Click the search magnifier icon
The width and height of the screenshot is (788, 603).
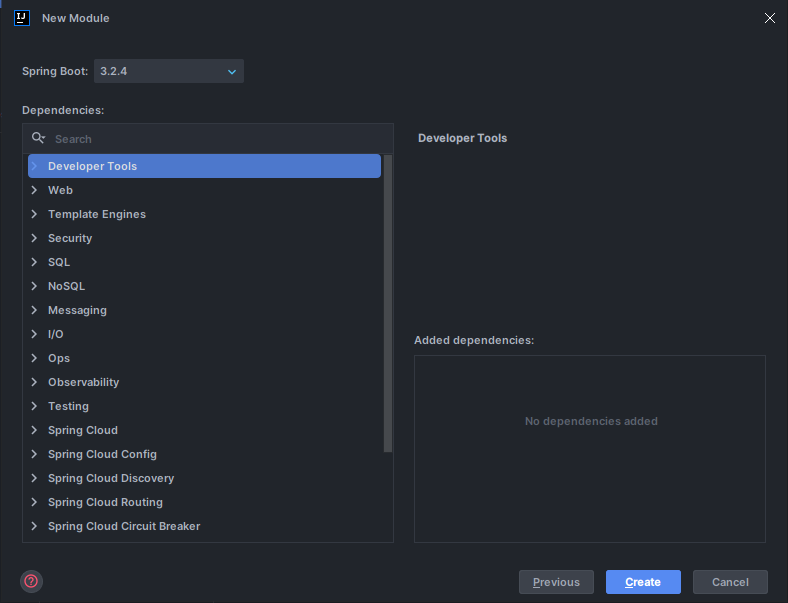click(38, 138)
